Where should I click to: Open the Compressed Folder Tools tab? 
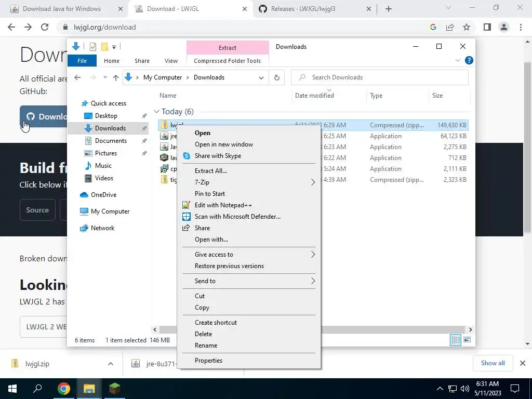[x=228, y=61]
